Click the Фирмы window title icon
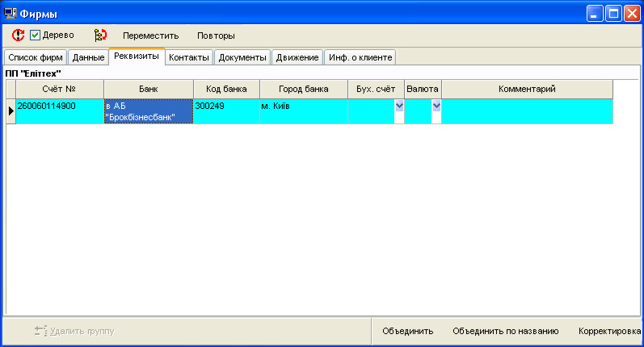This screenshot has width=644, height=347. pos(11,12)
